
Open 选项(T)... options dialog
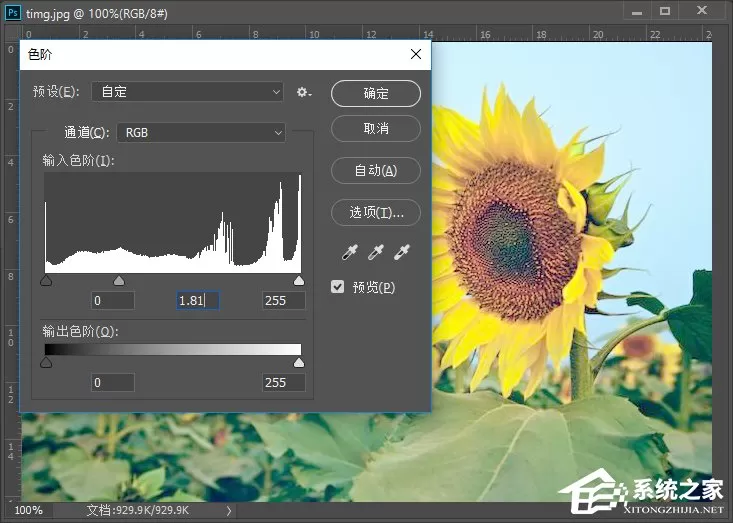[x=376, y=213]
